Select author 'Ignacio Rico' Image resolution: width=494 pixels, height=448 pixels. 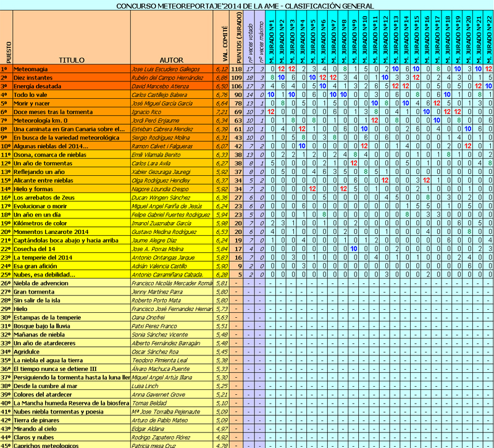[146, 112]
